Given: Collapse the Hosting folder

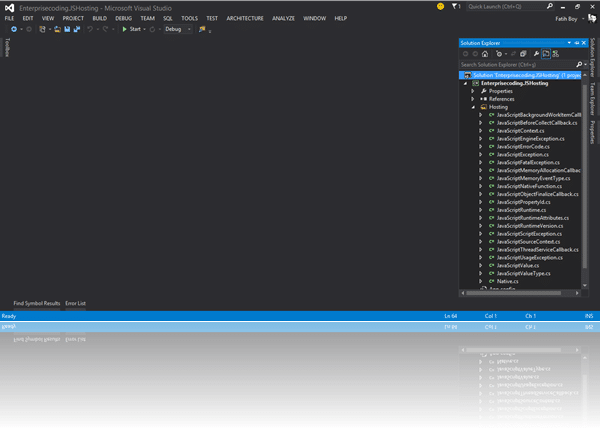Looking at the screenshot, I should [473, 107].
